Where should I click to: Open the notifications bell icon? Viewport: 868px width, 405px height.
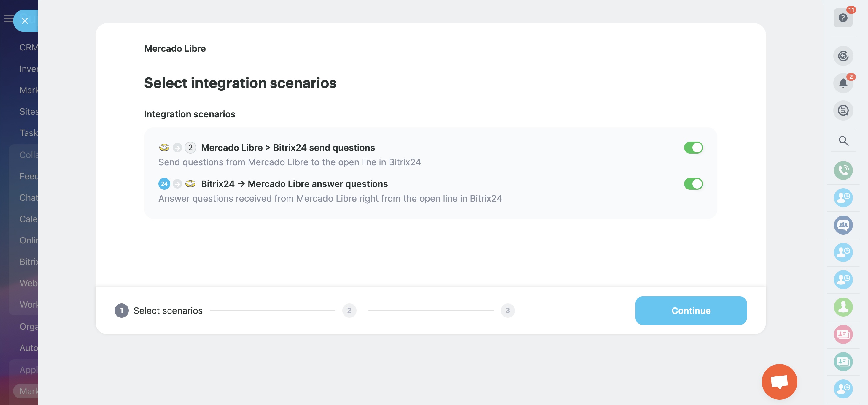[x=843, y=83]
